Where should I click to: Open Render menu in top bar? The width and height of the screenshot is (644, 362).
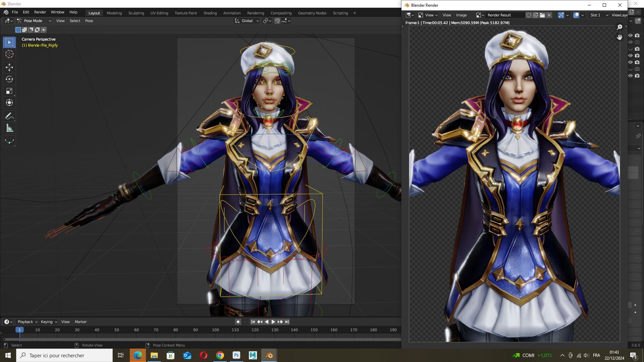(40, 12)
